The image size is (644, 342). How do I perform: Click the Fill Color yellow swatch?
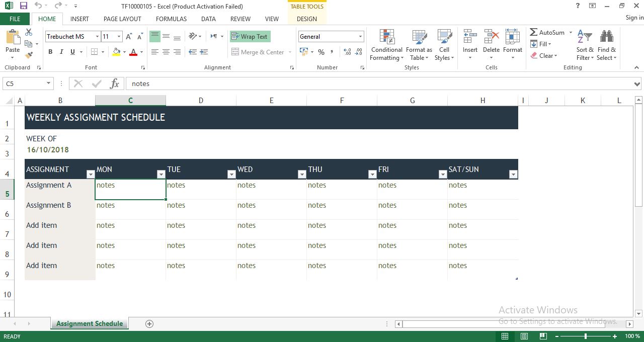[x=117, y=52]
